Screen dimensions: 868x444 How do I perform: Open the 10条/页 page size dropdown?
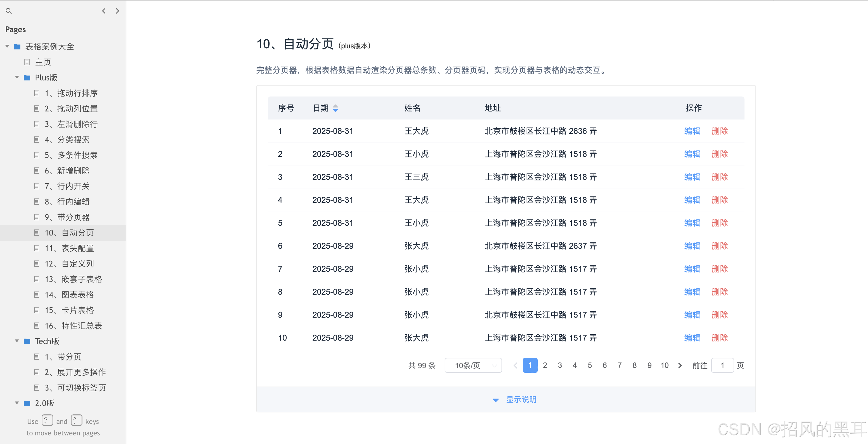473,366
